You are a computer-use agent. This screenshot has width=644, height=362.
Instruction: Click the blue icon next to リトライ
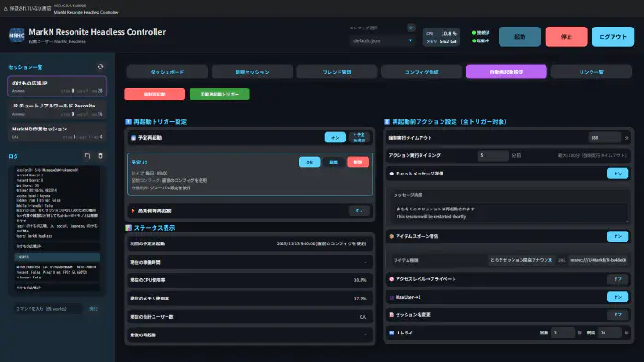(x=391, y=333)
